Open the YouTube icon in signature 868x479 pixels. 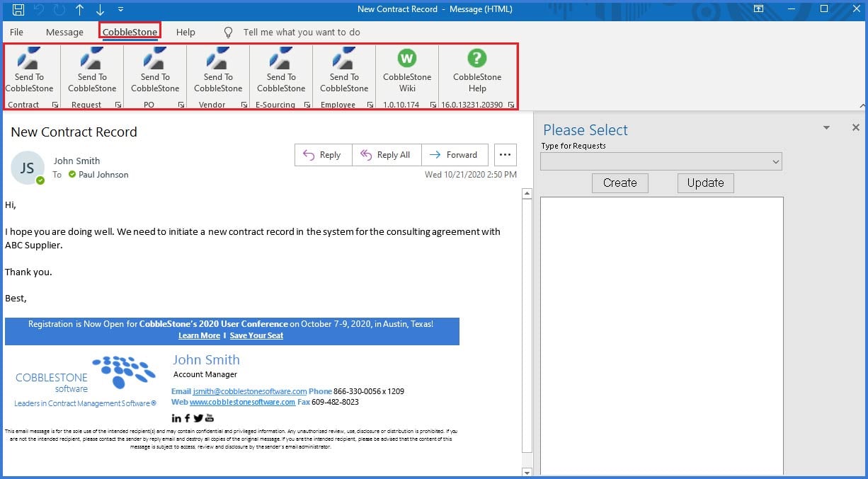point(210,418)
